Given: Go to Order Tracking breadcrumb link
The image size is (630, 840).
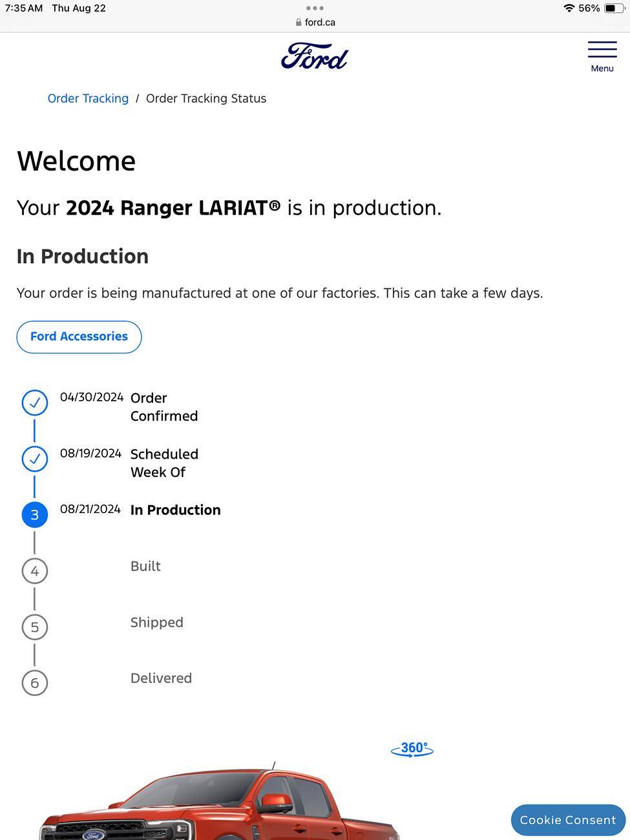Looking at the screenshot, I should [88, 98].
